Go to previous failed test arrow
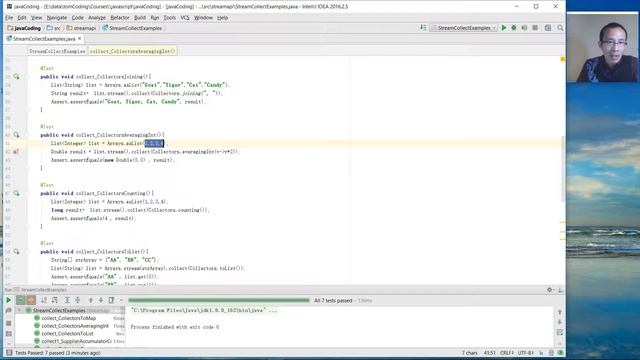 (x=91, y=300)
